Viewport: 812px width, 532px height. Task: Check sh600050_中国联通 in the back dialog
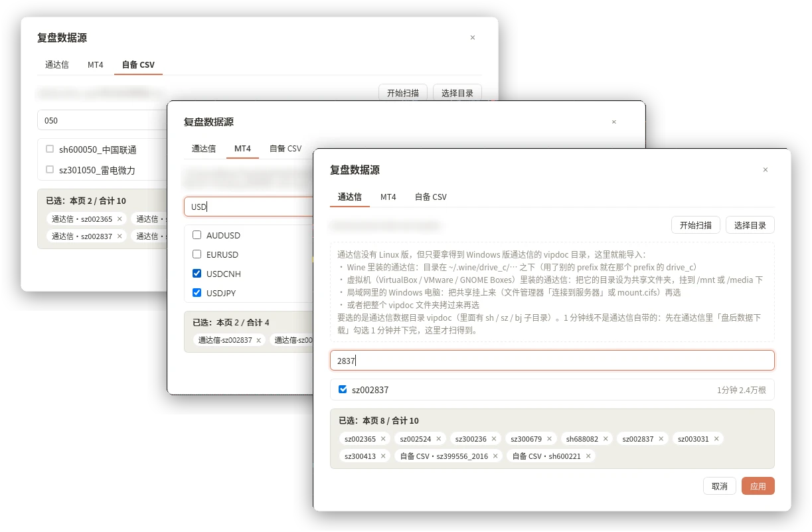(50, 149)
